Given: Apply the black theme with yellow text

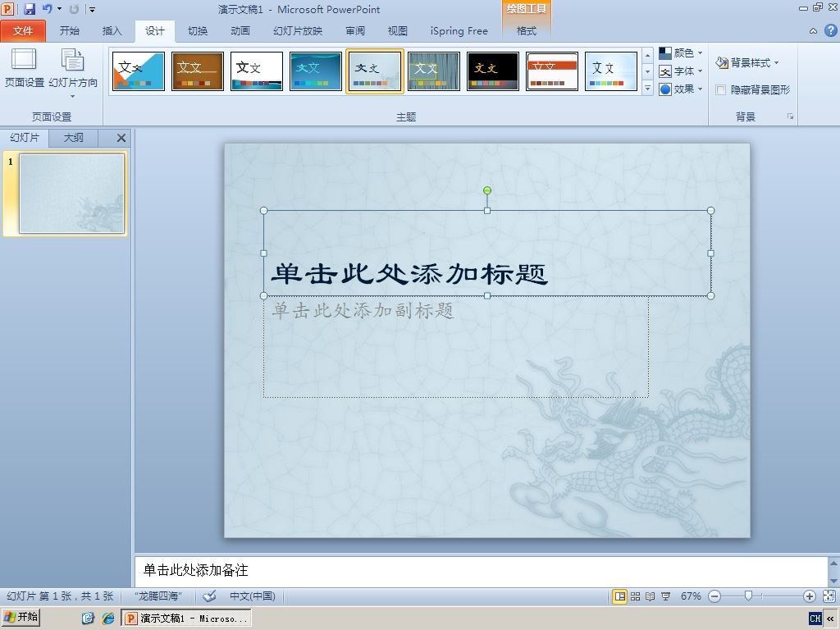Looking at the screenshot, I should tap(493, 71).
